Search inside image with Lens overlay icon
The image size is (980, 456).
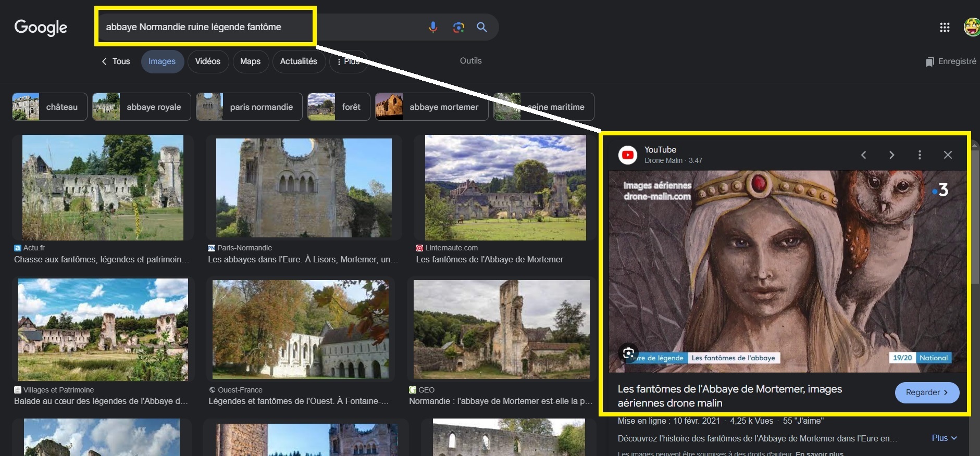coord(628,353)
